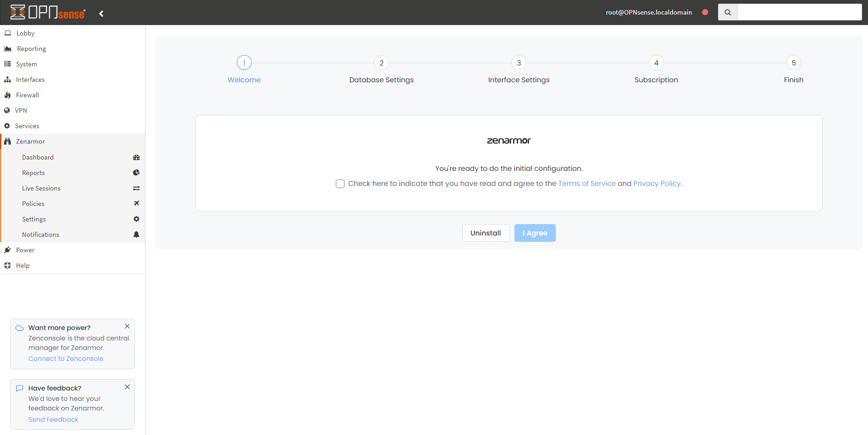868x435 pixels.
Task: Open VPN via the globe icon
Action: [7, 110]
